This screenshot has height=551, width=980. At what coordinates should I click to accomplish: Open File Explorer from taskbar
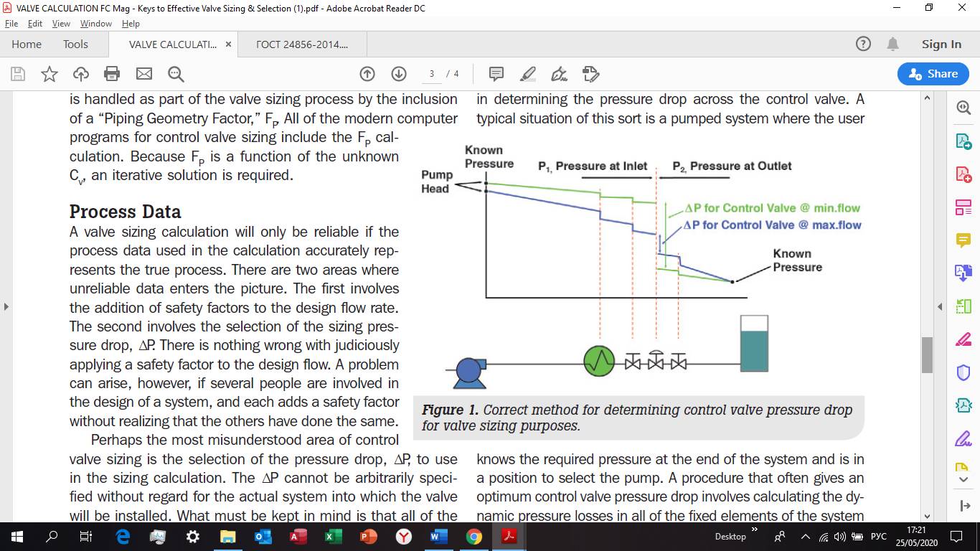point(227,536)
